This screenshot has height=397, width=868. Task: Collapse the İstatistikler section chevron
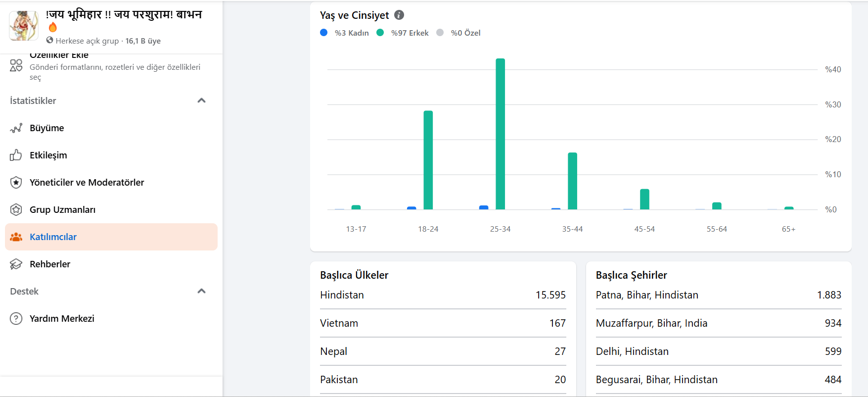point(201,100)
